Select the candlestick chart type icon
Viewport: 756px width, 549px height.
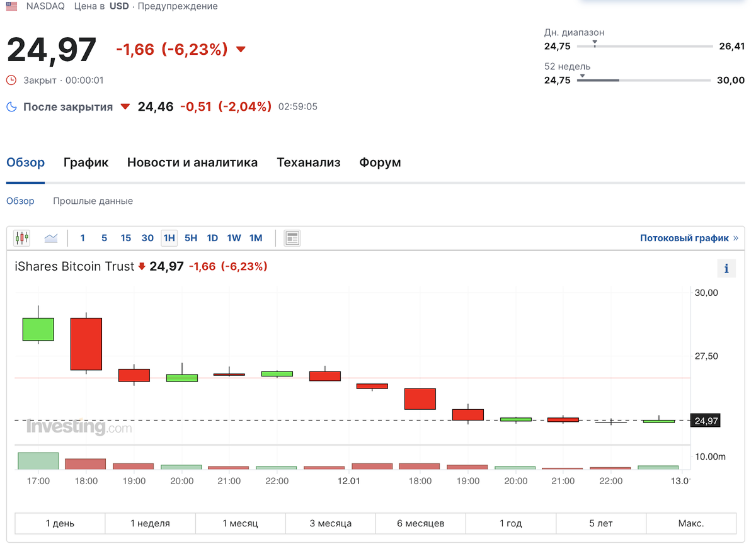22,238
